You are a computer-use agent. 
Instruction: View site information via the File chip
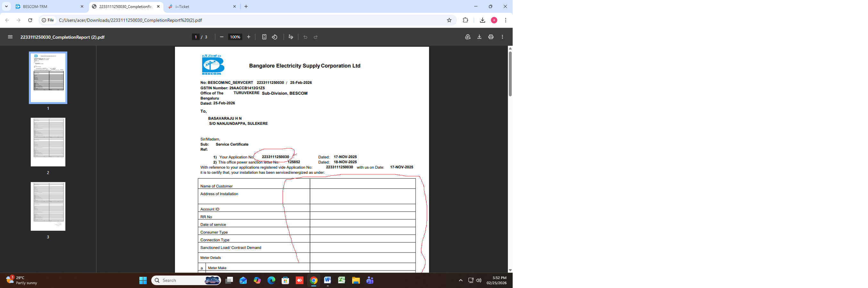[48, 20]
